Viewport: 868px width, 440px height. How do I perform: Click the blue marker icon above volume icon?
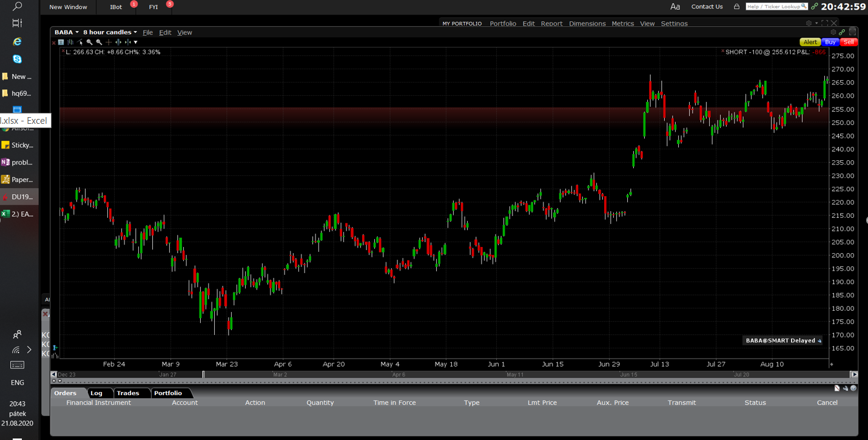[55, 348]
